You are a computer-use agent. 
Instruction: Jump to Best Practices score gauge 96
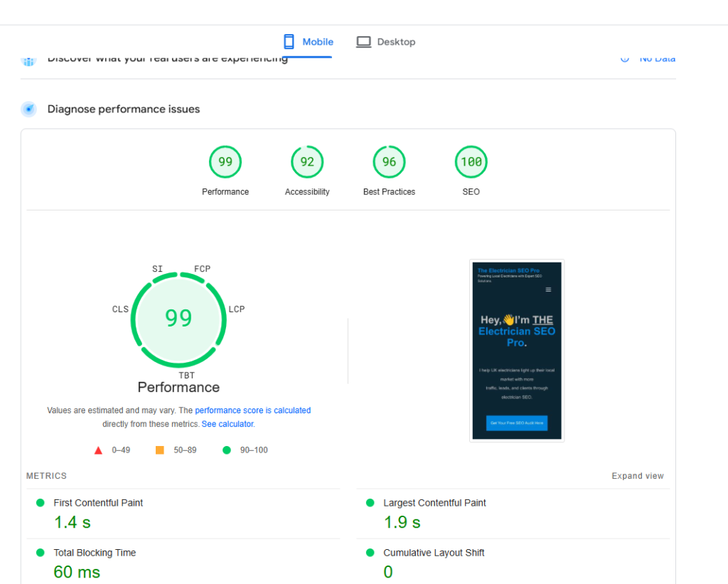(389, 161)
